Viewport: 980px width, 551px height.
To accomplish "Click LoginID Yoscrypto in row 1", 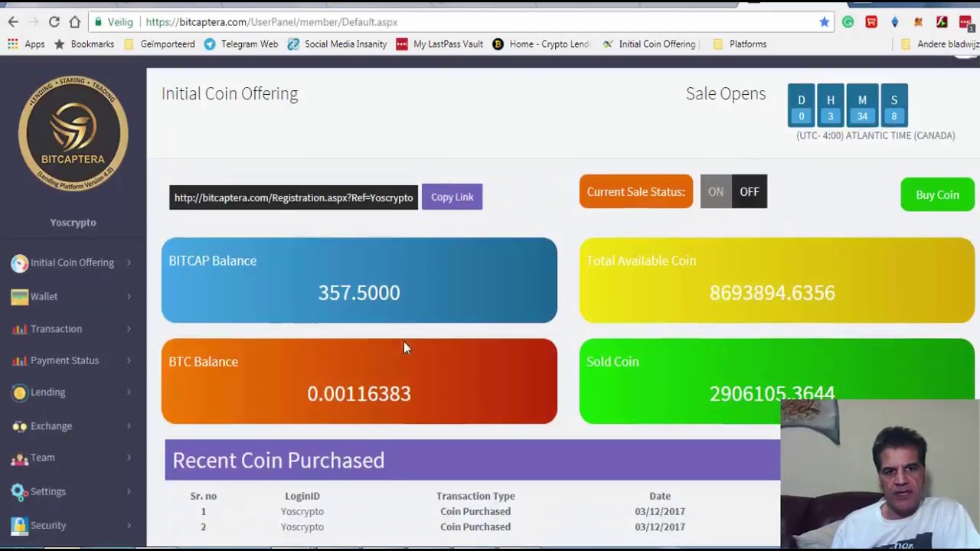I will click(x=302, y=511).
